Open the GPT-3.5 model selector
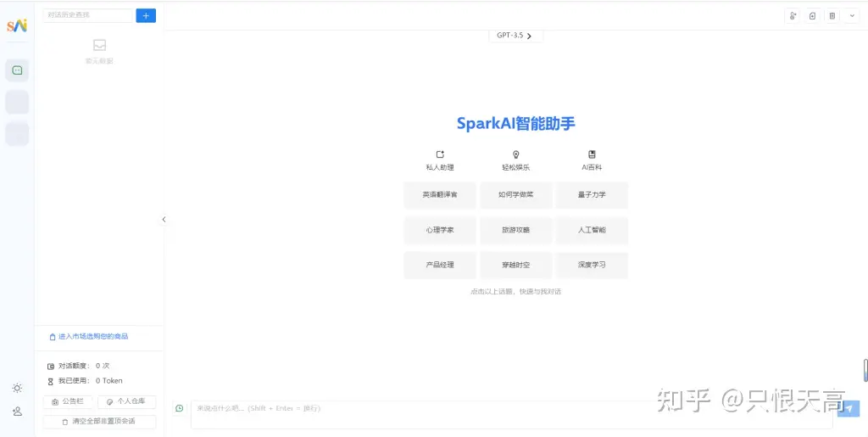Viewport: 868px width, 437px height. [515, 36]
